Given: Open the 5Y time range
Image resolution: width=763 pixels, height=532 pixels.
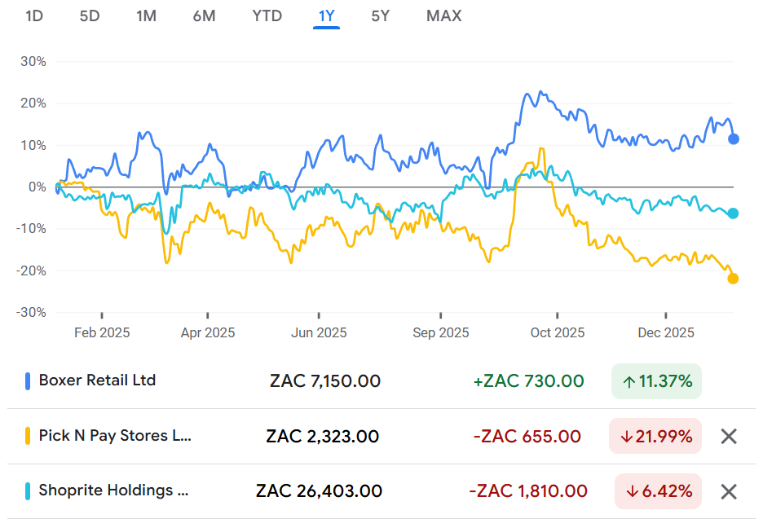Looking at the screenshot, I should [380, 15].
